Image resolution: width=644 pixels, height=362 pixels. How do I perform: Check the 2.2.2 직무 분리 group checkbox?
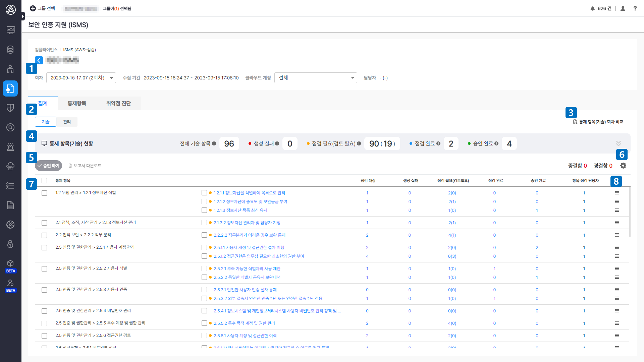click(x=44, y=235)
